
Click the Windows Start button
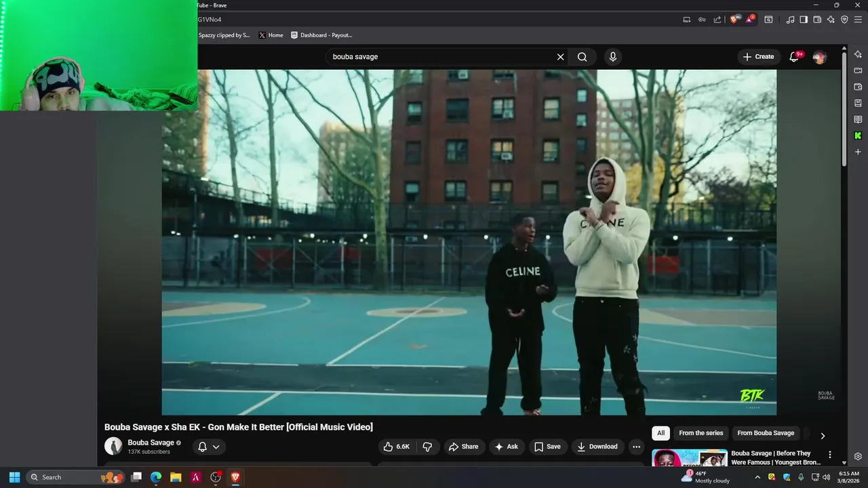click(14, 477)
